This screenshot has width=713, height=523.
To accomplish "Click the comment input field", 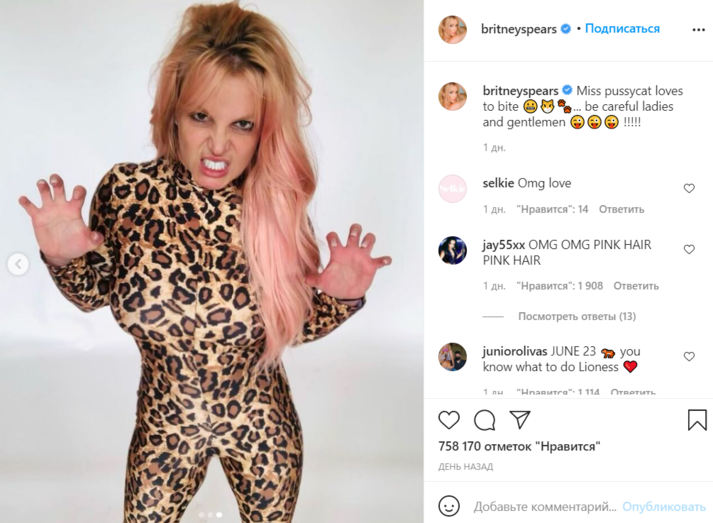I will pyautogui.click(x=545, y=506).
